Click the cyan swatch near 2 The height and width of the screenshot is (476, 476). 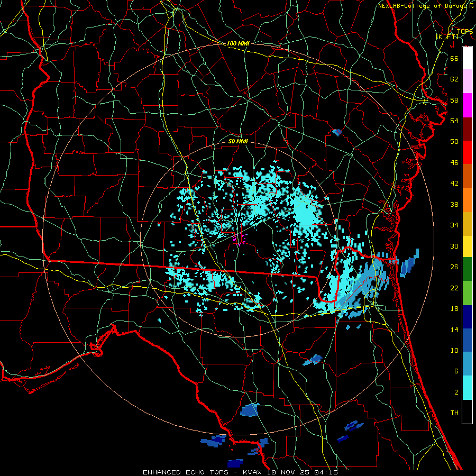[x=467, y=388]
